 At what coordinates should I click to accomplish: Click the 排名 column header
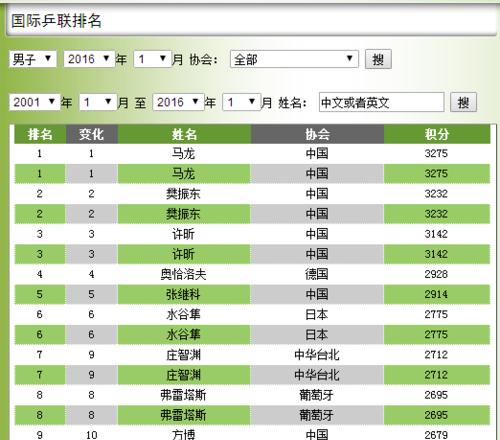point(40,134)
